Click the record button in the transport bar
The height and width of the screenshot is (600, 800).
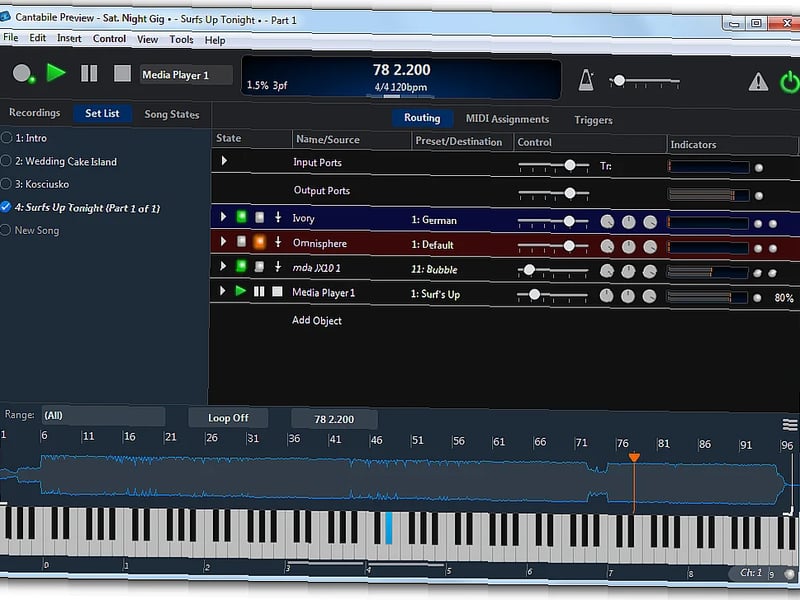click(22, 73)
